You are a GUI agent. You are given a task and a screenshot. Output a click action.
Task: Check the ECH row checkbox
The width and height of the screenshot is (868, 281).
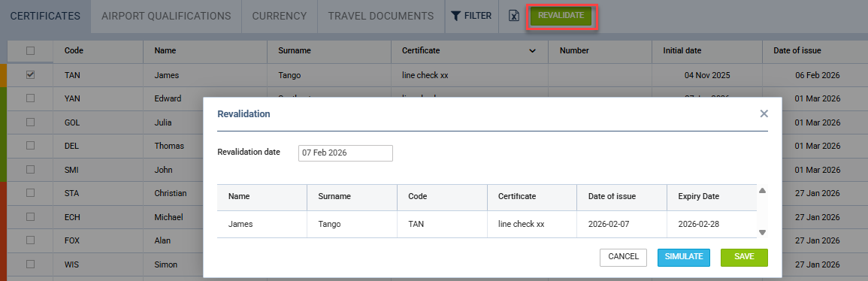point(31,216)
